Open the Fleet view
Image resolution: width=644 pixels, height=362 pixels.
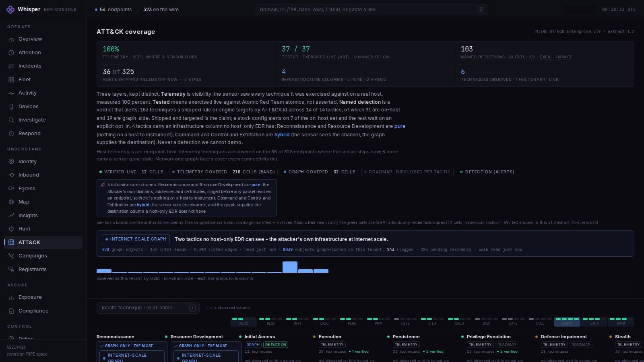(x=43, y=80)
